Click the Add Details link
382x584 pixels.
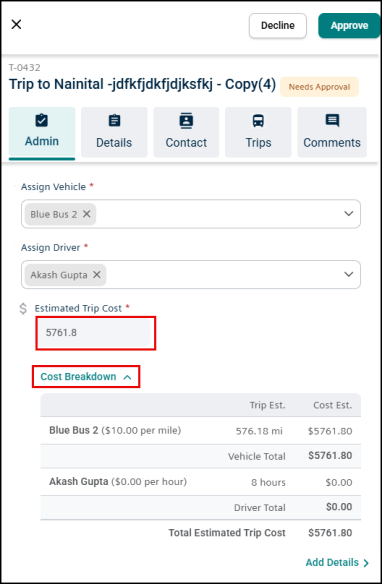tap(332, 562)
